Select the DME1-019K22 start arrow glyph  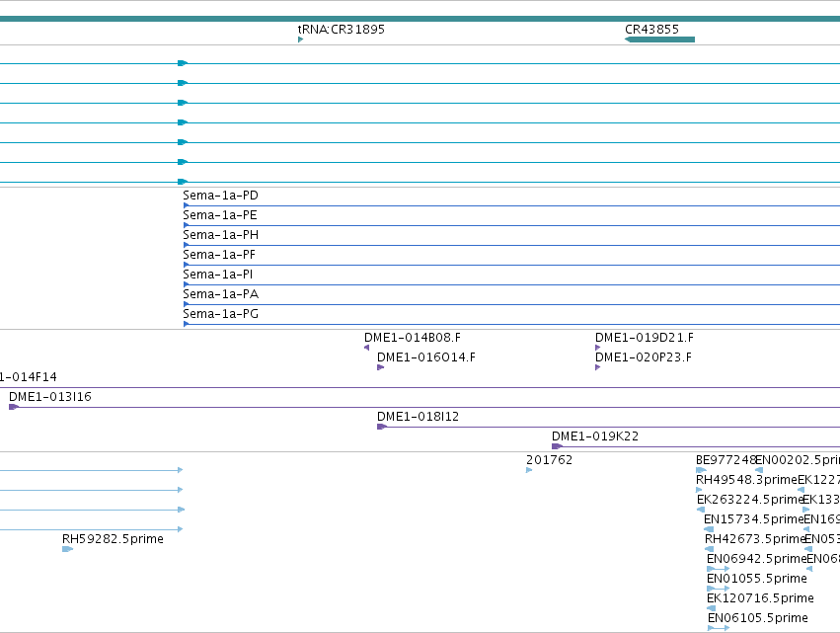[557, 446]
